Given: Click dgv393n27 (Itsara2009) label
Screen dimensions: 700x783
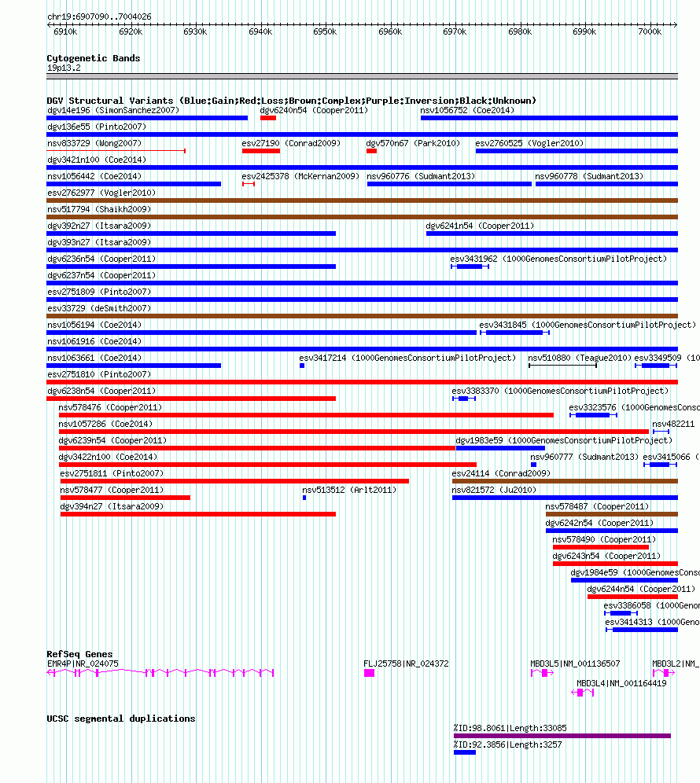Looking at the screenshot, I should [99, 242].
